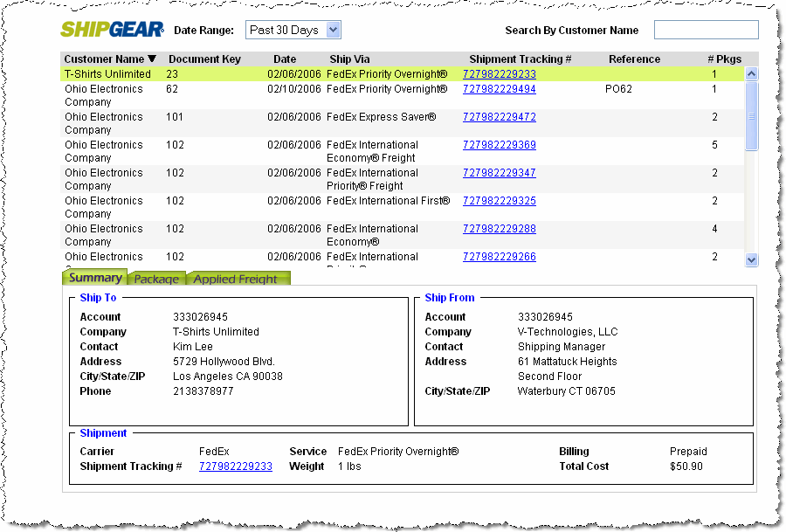This screenshot has height=532, width=786.
Task: Click FedEx International Priority® Freight cell
Action: [372, 179]
